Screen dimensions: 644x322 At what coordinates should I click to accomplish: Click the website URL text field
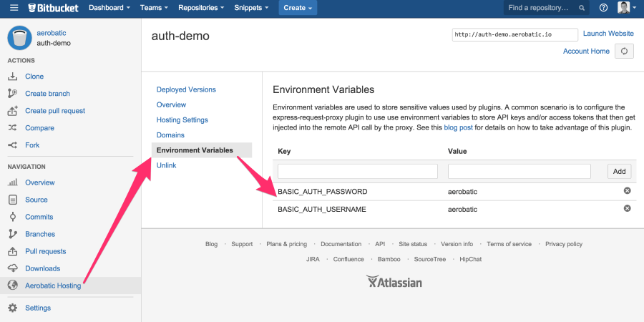[x=515, y=34]
